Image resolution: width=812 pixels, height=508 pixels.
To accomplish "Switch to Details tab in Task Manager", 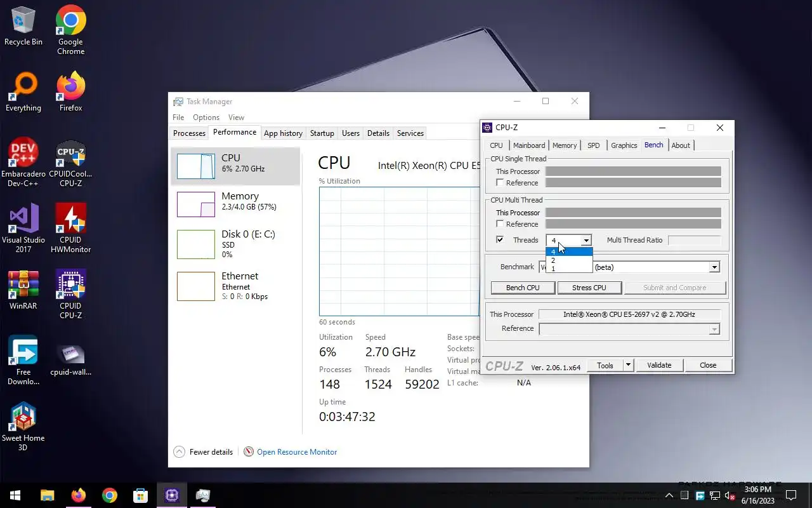I will click(x=378, y=133).
